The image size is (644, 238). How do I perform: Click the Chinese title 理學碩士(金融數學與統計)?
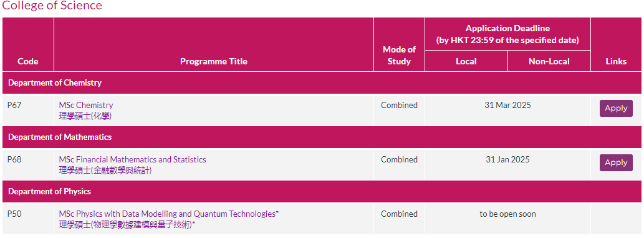pyautogui.click(x=105, y=170)
